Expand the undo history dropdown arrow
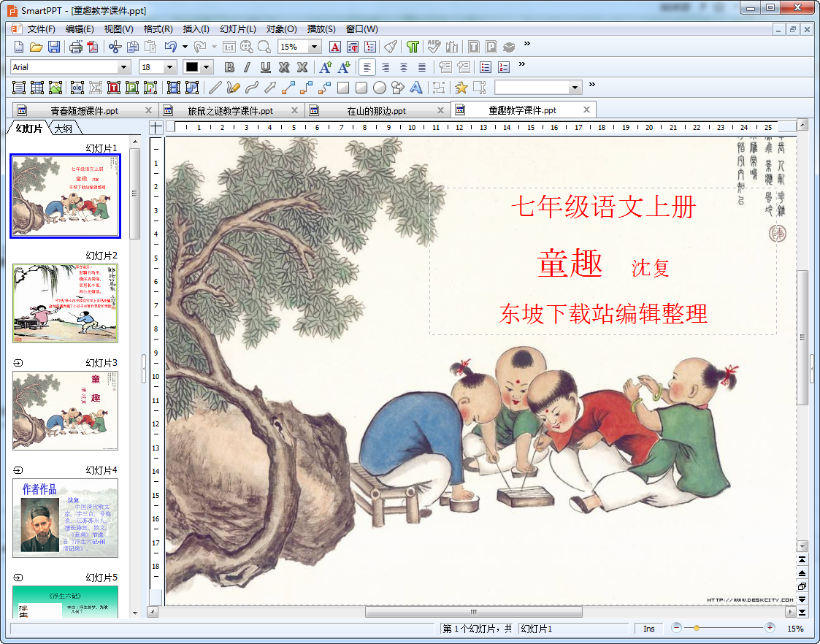Image resolution: width=820 pixels, height=644 pixels. [185, 47]
